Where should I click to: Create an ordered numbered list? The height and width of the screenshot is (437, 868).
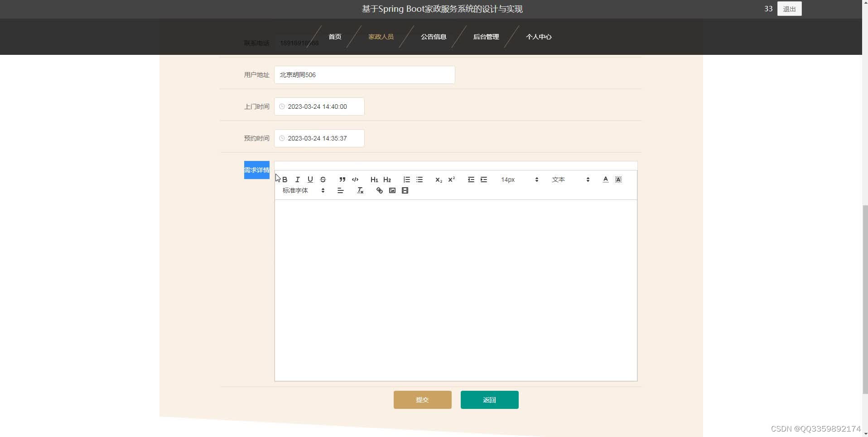tap(407, 180)
